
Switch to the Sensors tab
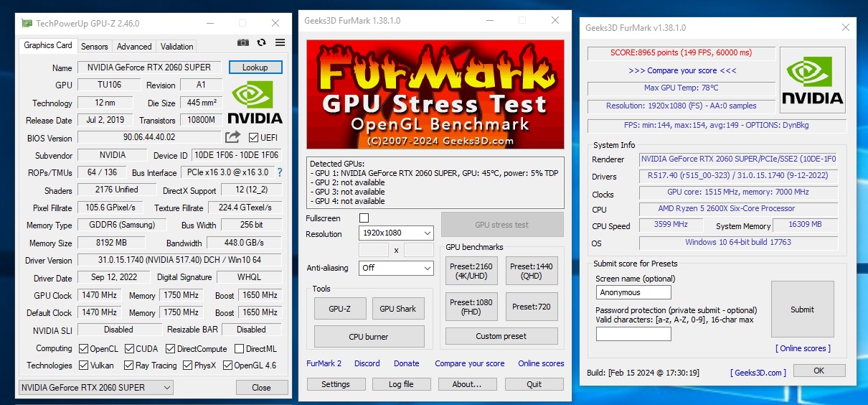tap(95, 47)
